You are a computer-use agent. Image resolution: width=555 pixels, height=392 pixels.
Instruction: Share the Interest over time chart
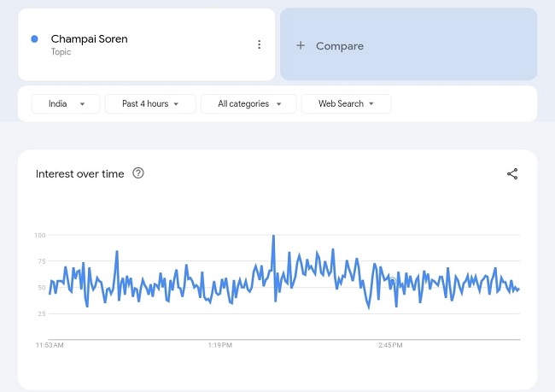(512, 174)
